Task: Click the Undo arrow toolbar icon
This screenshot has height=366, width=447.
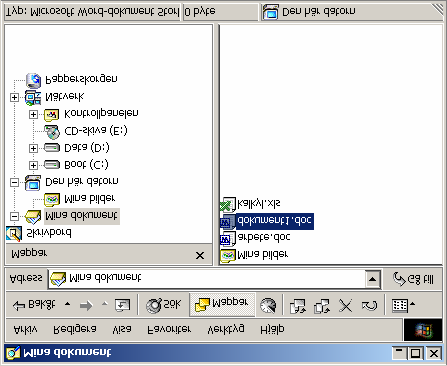Action: pos(369,305)
